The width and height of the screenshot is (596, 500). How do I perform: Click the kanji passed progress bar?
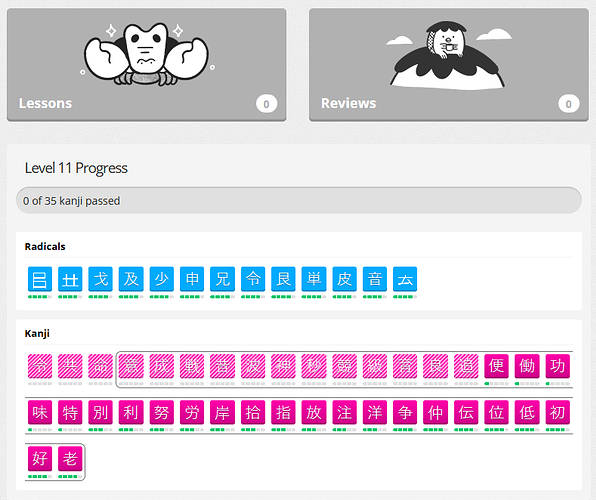299,200
